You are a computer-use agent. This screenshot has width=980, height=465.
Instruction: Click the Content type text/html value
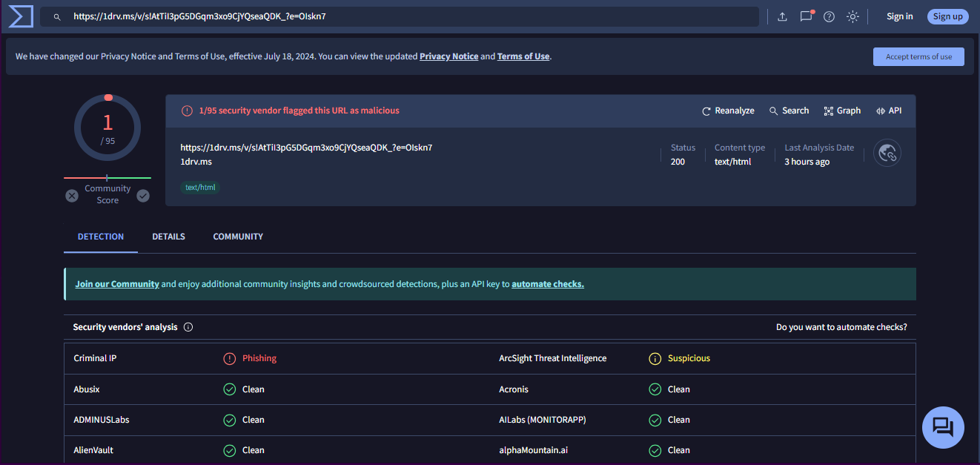[732, 162]
